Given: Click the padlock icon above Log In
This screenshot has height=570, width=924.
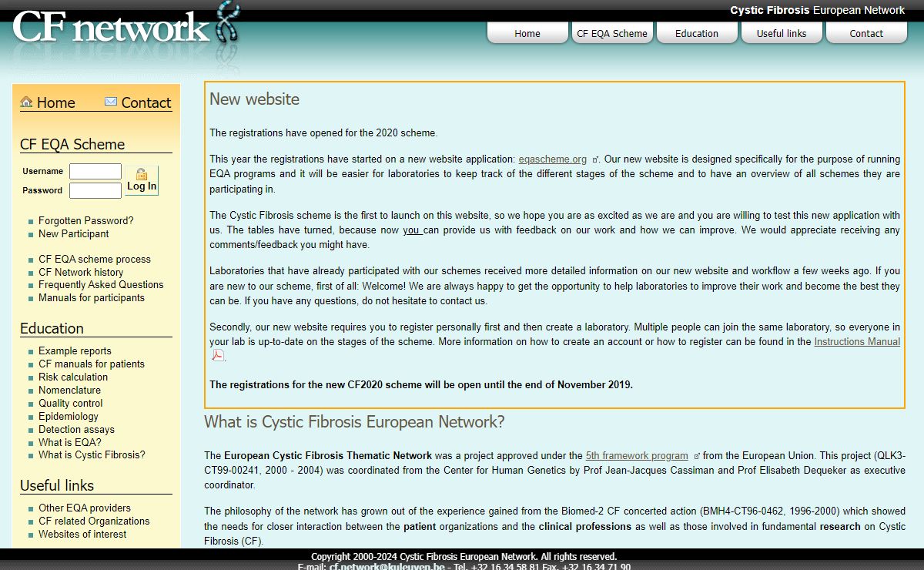Looking at the screenshot, I should click(x=141, y=174).
